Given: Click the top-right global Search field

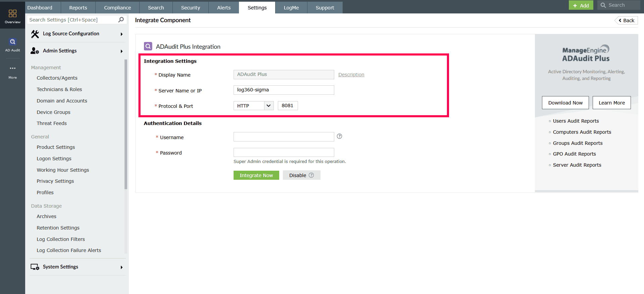Looking at the screenshot, I should 619,5.
